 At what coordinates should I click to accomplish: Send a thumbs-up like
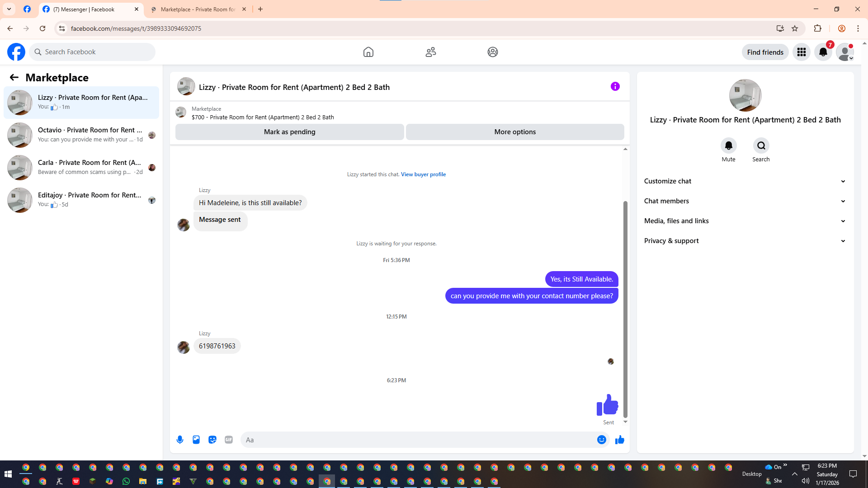pyautogui.click(x=619, y=440)
